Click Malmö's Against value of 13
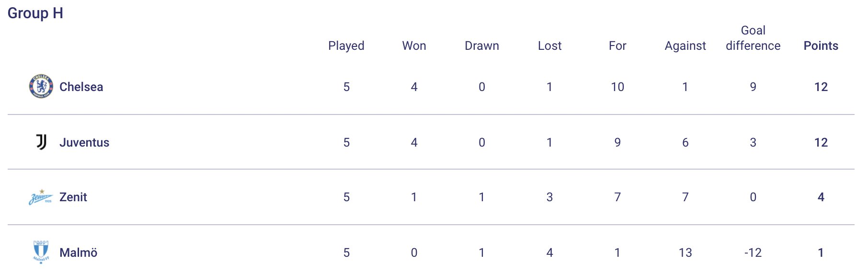The width and height of the screenshot is (868, 275). (x=685, y=252)
